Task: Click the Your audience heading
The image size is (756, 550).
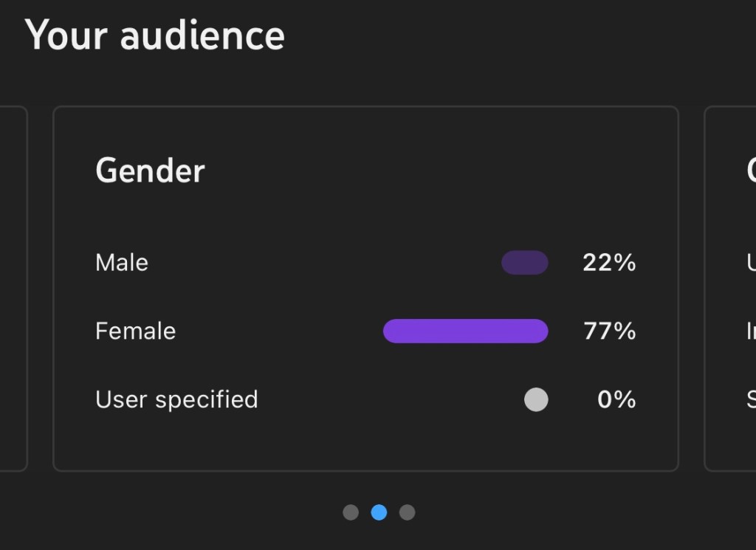Action: tap(154, 35)
